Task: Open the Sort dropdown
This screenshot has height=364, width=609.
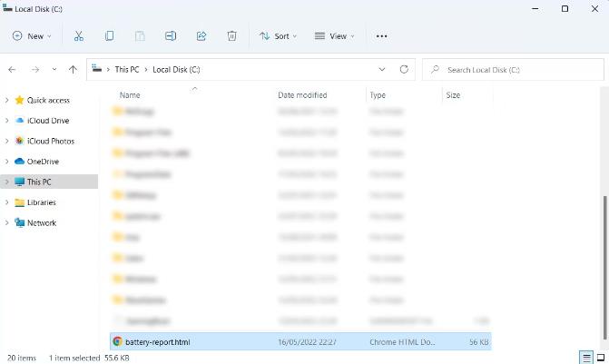Action: (x=278, y=36)
